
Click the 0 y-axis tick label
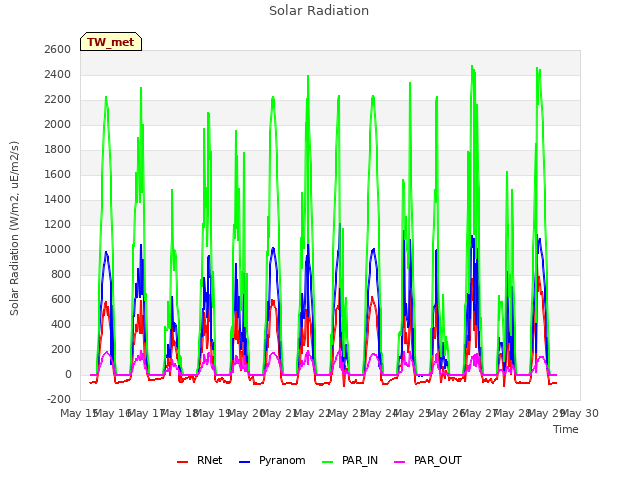(68, 374)
